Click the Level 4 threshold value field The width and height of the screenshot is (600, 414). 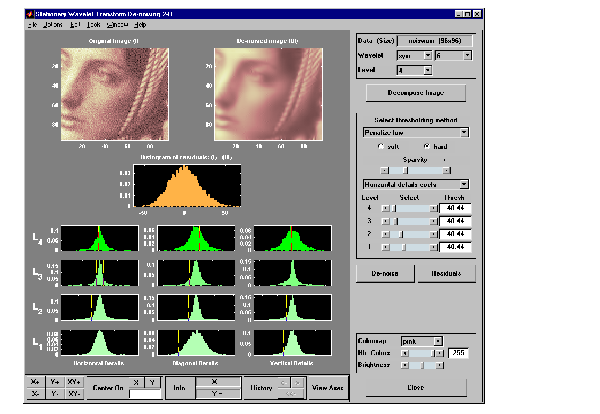[455, 207]
